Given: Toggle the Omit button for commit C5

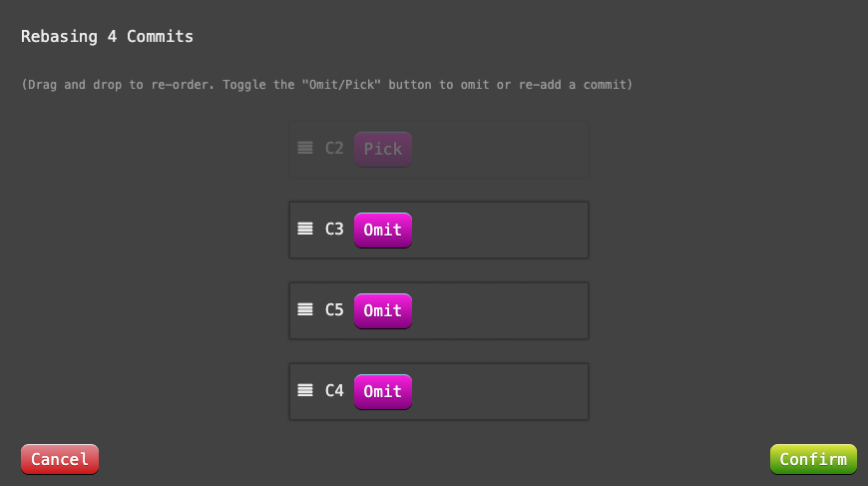Looking at the screenshot, I should tap(382, 310).
